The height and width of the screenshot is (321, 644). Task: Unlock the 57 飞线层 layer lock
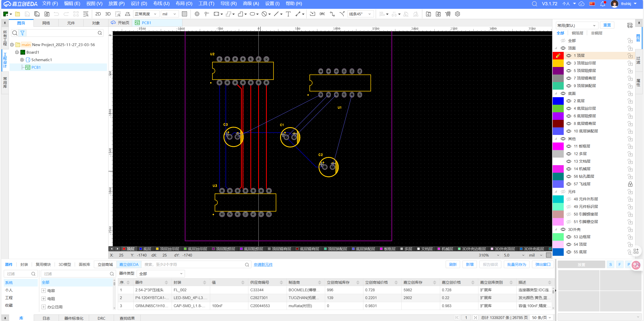630,184
